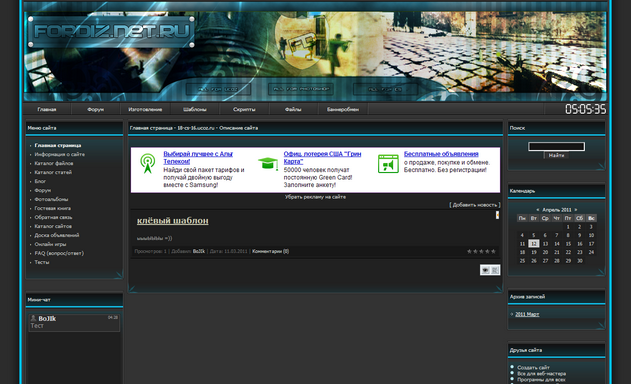Open the 2011 Март archive link
Screen dimensions: 631x384
point(527,314)
